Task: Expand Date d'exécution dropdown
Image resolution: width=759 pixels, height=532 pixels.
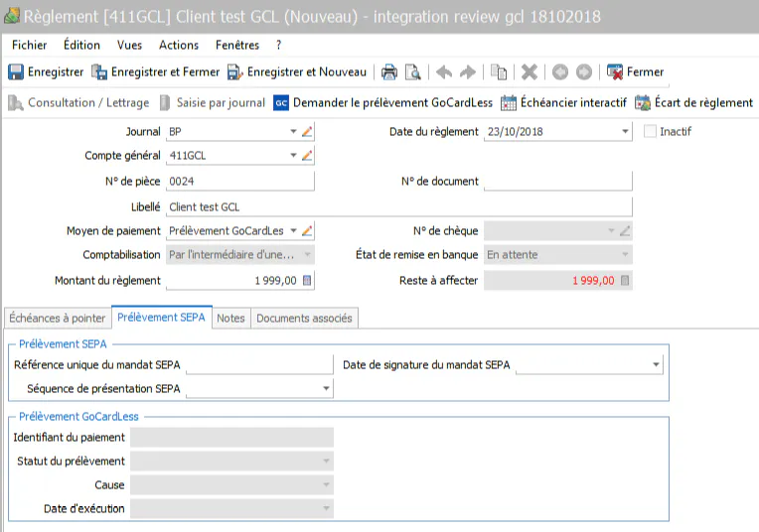Action: pyautogui.click(x=326, y=508)
